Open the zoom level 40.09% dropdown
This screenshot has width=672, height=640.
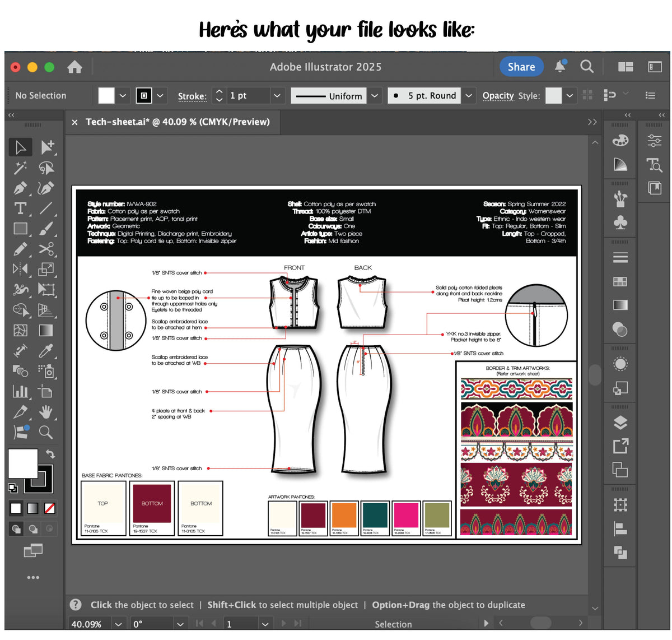[x=118, y=624]
